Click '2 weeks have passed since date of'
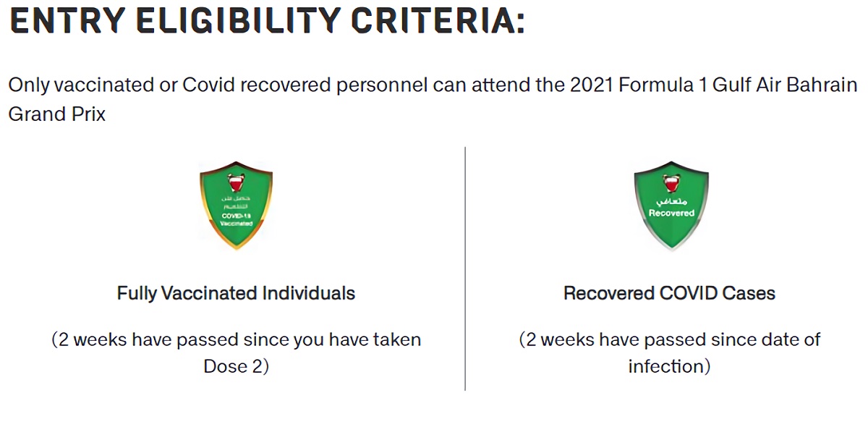The height and width of the screenshot is (435, 868). (670, 339)
